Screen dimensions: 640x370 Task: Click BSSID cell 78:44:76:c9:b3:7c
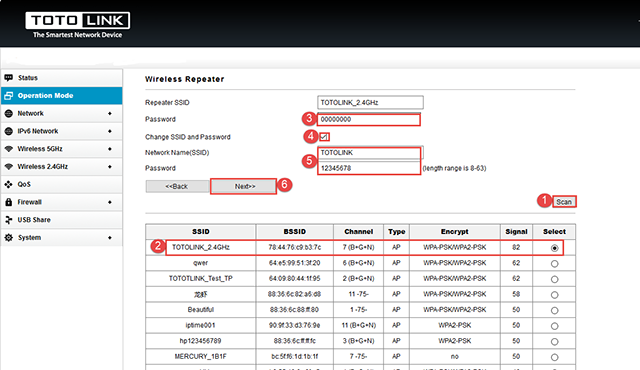[295, 247]
